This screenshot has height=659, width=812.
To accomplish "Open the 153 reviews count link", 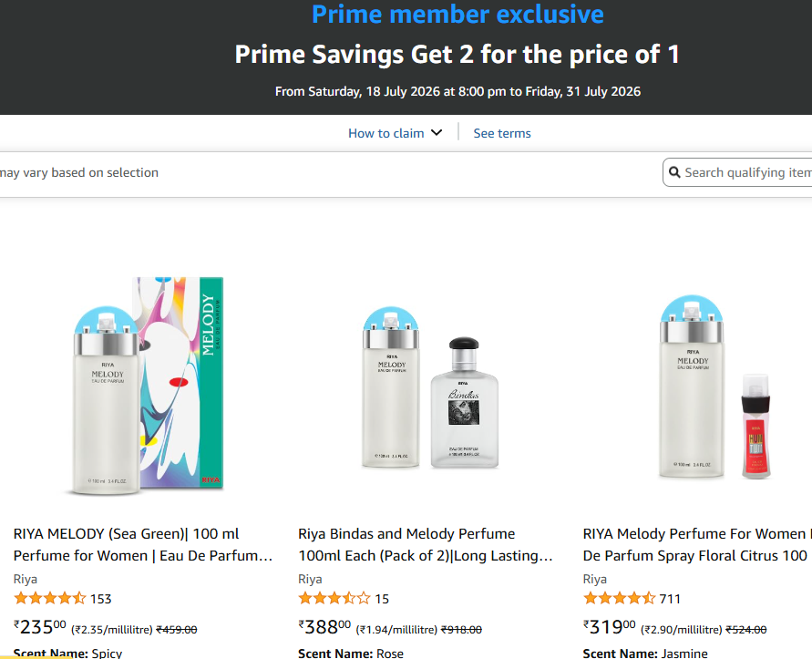I will point(101,599).
